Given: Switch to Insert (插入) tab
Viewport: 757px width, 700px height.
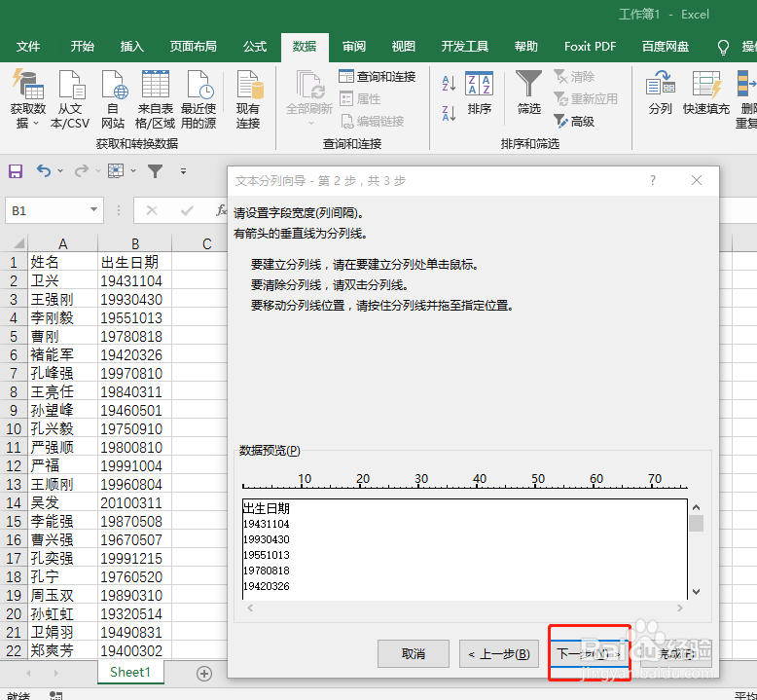Looking at the screenshot, I should coord(131,47).
